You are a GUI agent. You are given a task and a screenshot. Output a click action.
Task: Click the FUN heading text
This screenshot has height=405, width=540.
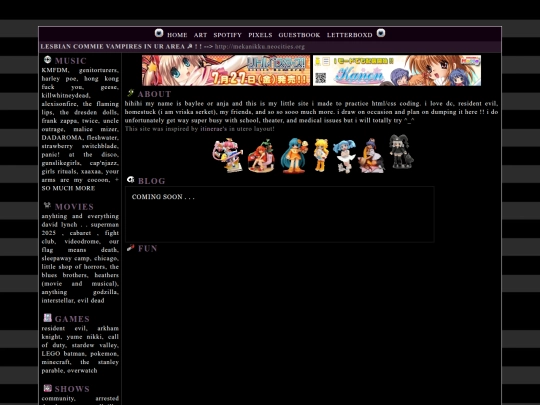pos(147,249)
